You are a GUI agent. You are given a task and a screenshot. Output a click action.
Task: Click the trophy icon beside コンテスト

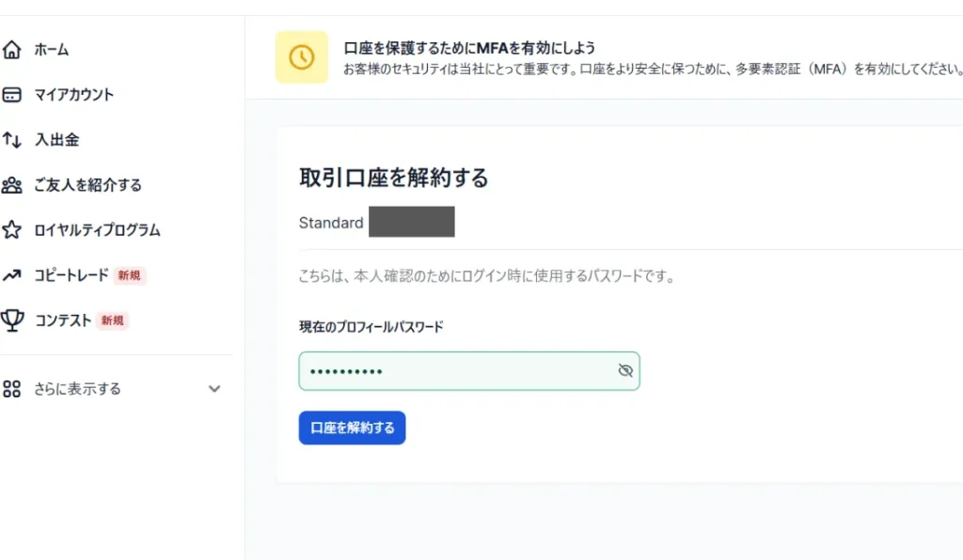click(13, 320)
